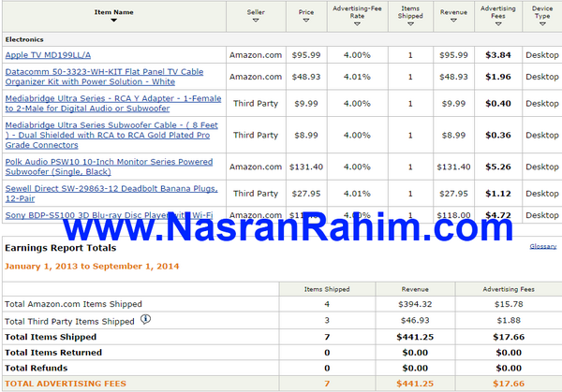562x392 pixels.
Task: Select Third Party seller in Sewell Direct row
Action: click(256, 194)
